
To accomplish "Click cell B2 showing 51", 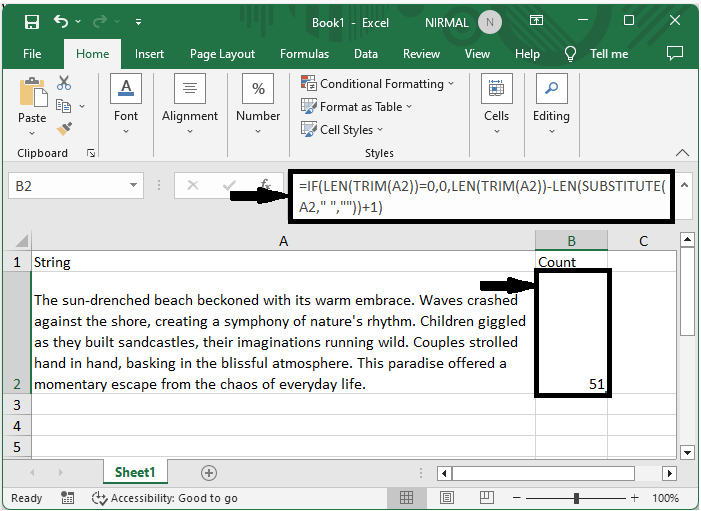I will pyautogui.click(x=571, y=333).
